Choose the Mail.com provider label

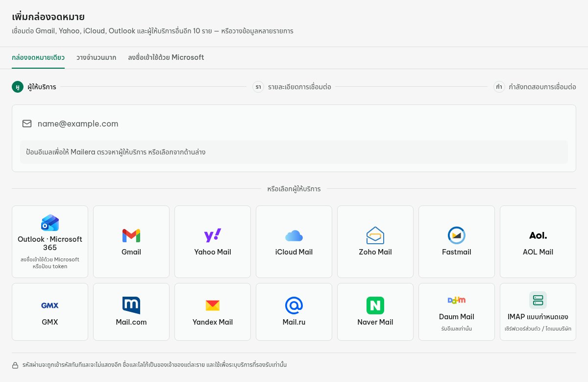[131, 322]
